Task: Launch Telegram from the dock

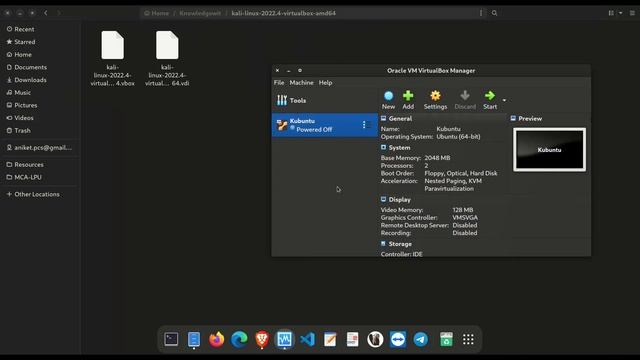Action: pyautogui.click(x=420, y=339)
